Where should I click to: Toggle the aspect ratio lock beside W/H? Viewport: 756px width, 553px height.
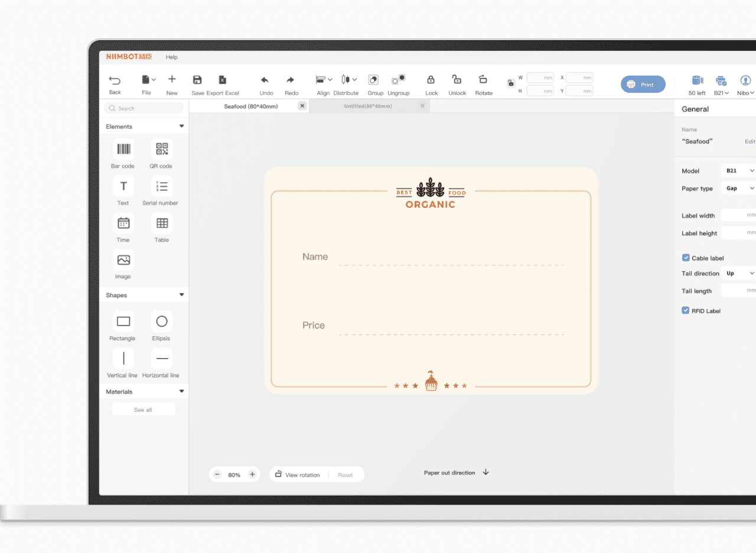pyautogui.click(x=511, y=83)
